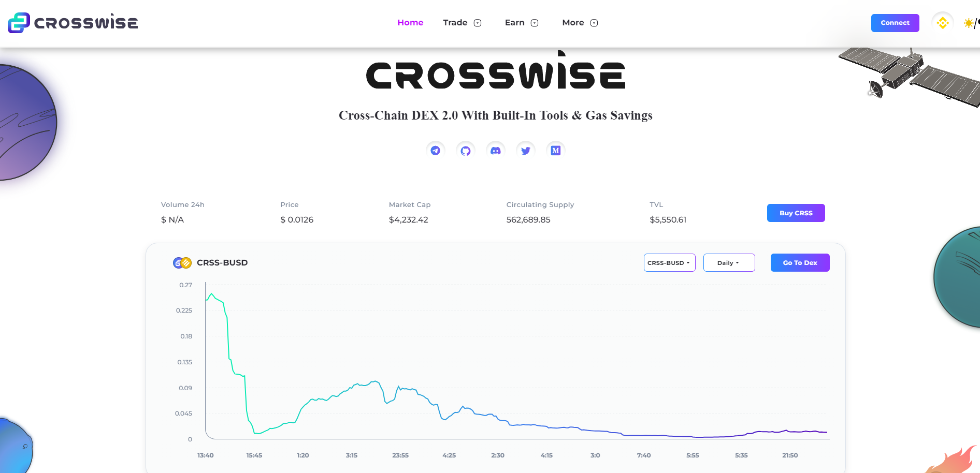Click the price chart peak near 0.27
980x473 pixels.
coord(211,294)
